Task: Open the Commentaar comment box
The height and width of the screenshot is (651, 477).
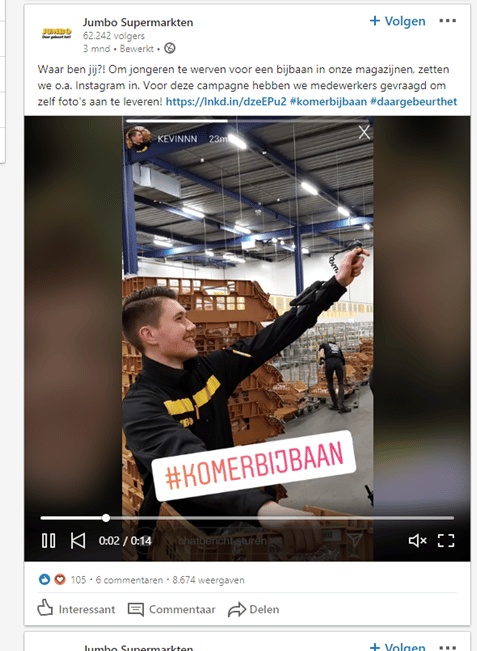Action: point(171,609)
